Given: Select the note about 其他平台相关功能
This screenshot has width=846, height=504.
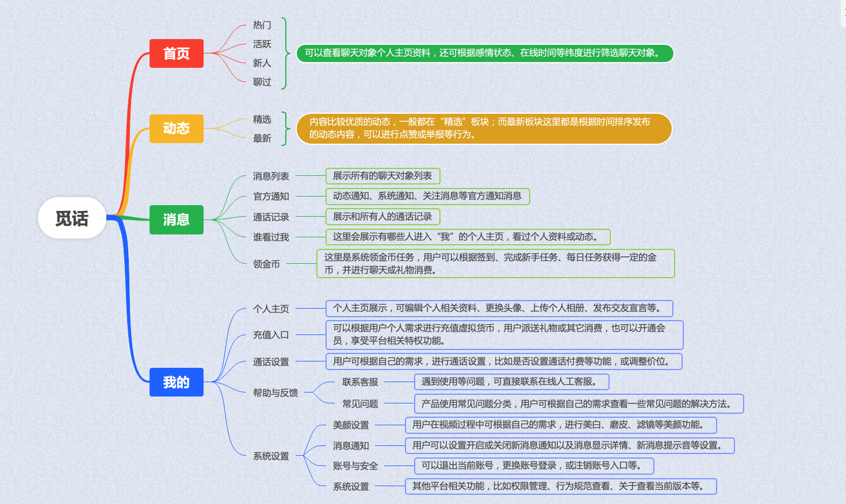Looking at the screenshot, I should [561, 486].
